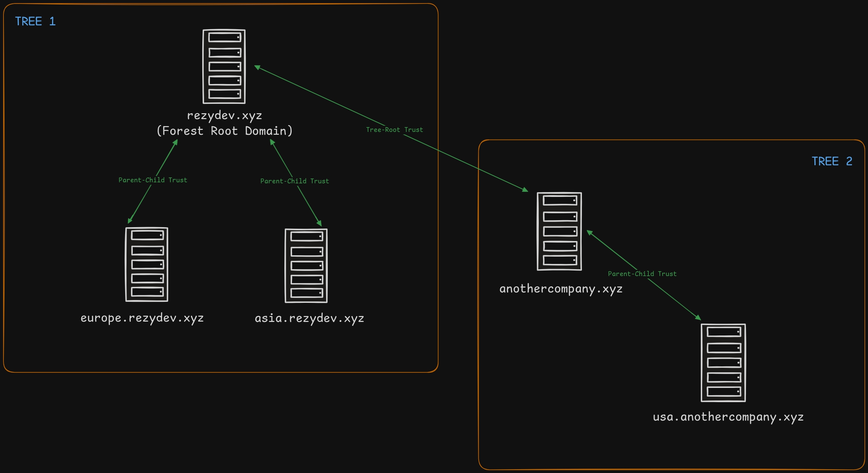Click the rezydev.xyz forest root server icon
Image resolution: width=868 pixels, height=473 pixels.
(224, 66)
